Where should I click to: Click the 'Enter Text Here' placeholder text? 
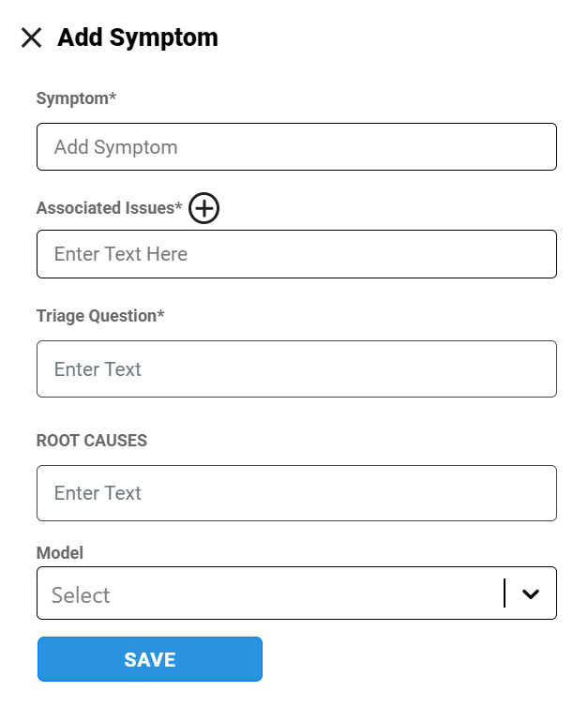click(x=121, y=254)
